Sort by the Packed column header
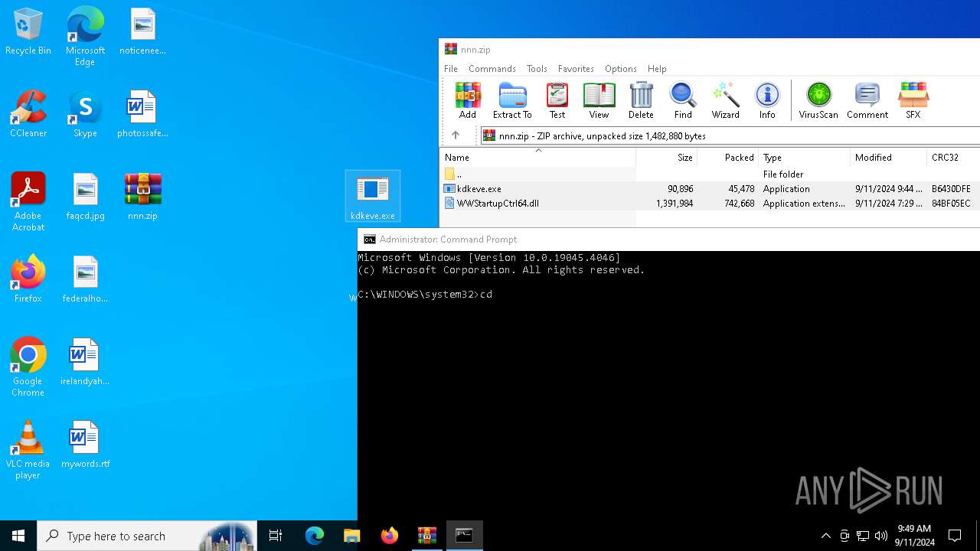Viewport: 980px width, 551px height. [727, 158]
